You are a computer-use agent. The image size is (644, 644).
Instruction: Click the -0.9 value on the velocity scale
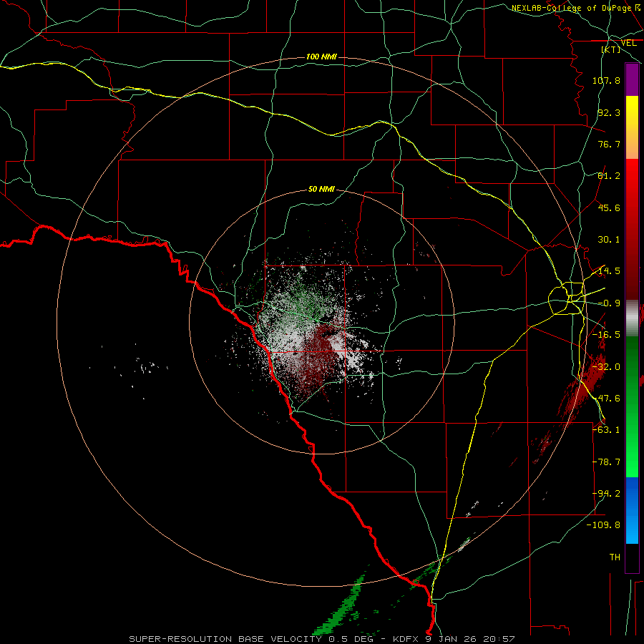[x=609, y=303]
